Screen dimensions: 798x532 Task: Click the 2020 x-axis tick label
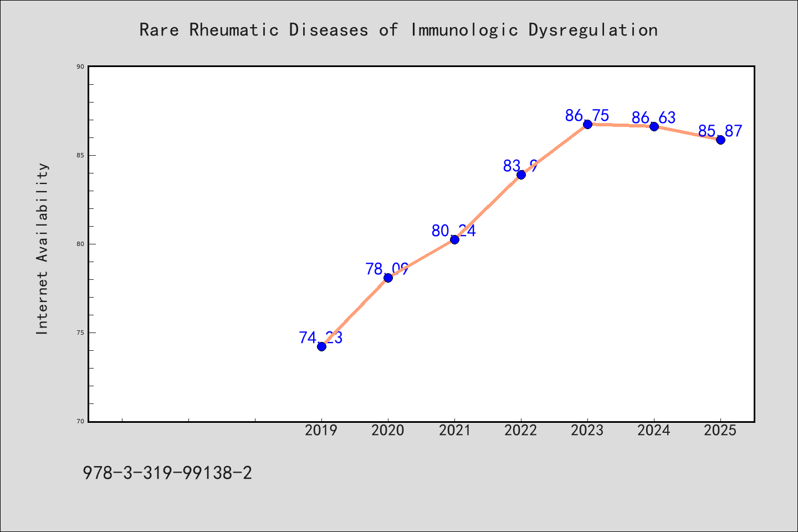tap(388, 430)
